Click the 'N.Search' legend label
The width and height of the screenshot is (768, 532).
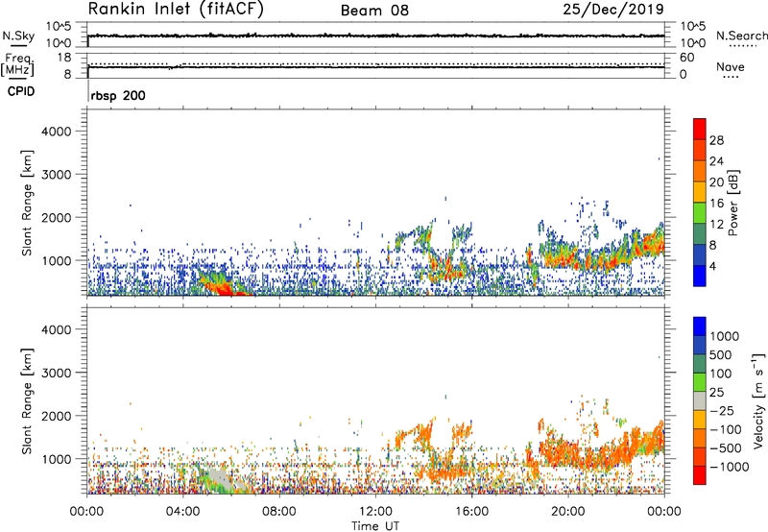click(741, 36)
